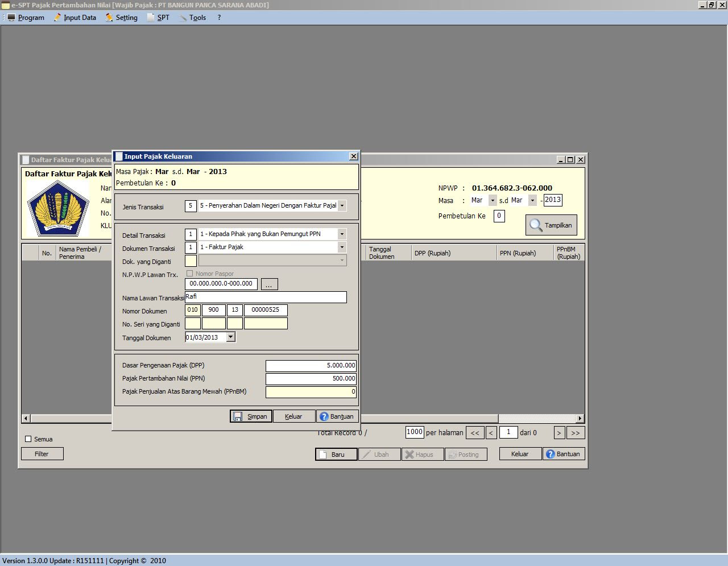Screen dimensions: 728x566
Task: Toggle the Nomor Paspor checkbox
Action: coord(190,274)
